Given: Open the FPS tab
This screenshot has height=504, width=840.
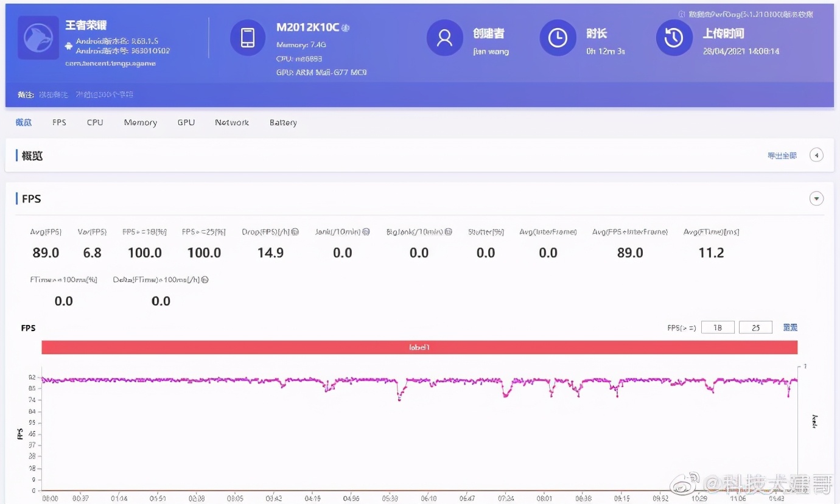Looking at the screenshot, I should [x=59, y=122].
